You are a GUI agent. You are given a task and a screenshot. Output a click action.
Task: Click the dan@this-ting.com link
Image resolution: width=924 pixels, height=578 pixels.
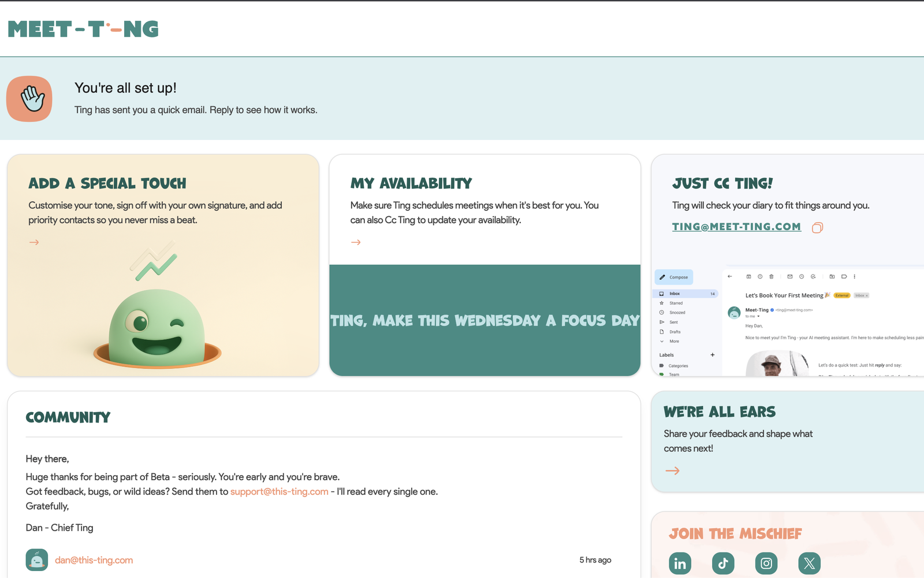tap(94, 560)
